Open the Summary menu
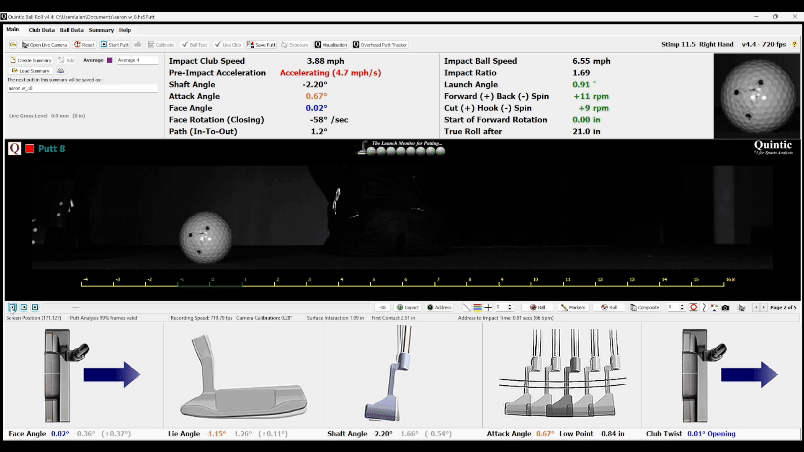 coord(101,30)
